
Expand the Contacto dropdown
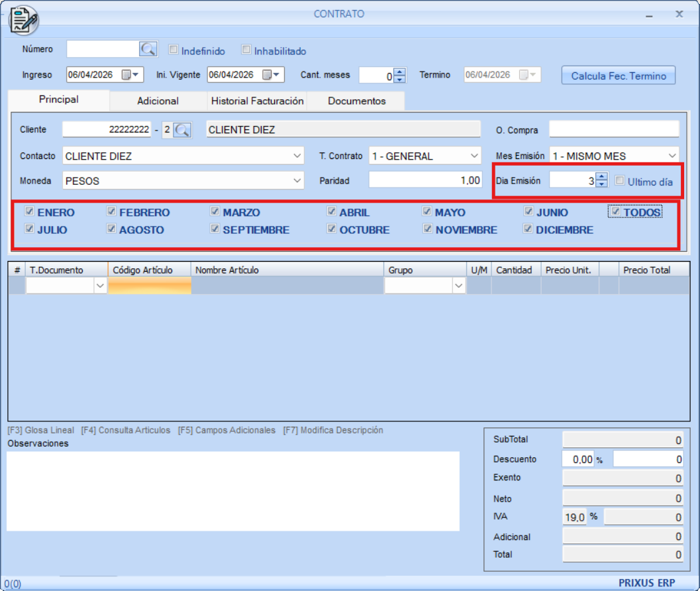[296, 156]
